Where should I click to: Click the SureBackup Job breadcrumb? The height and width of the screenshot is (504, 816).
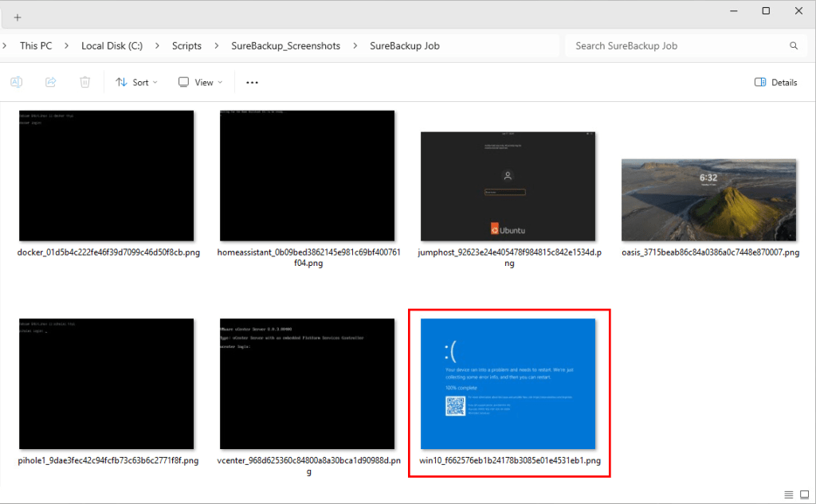(405, 45)
